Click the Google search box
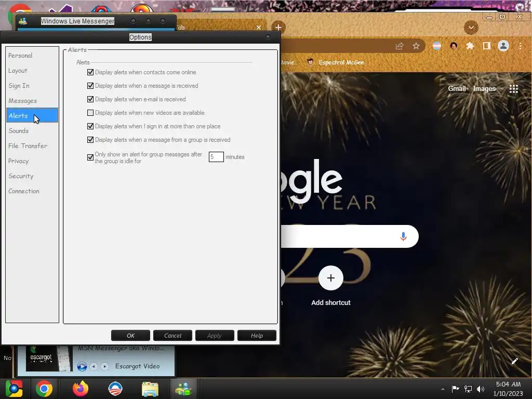The height and width of the screenshot is (399, 532). point(350,236)
